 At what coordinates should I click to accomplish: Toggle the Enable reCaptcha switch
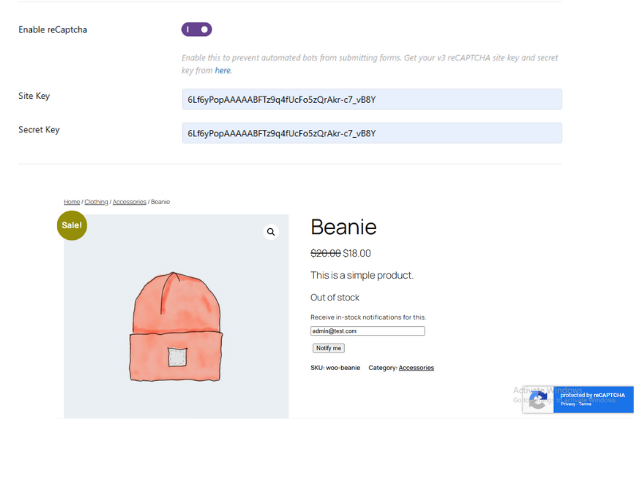(197, 30)
